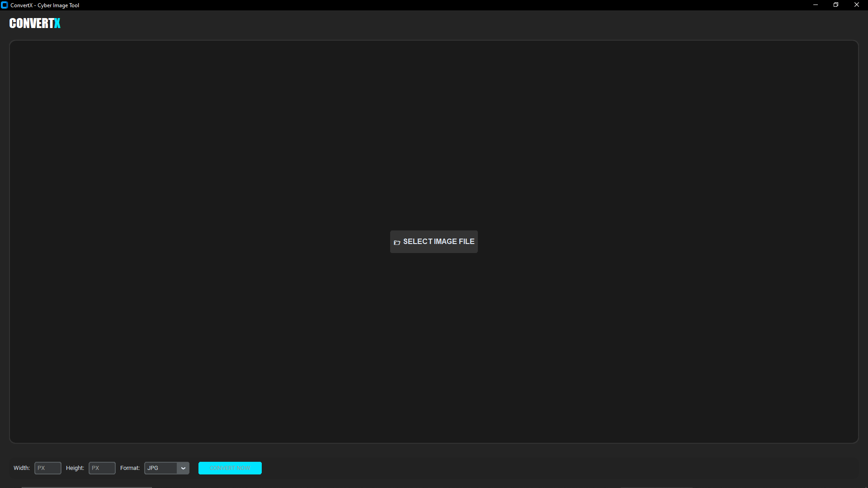
Task: Click the Select Image File button
Action: click(434, 242)
